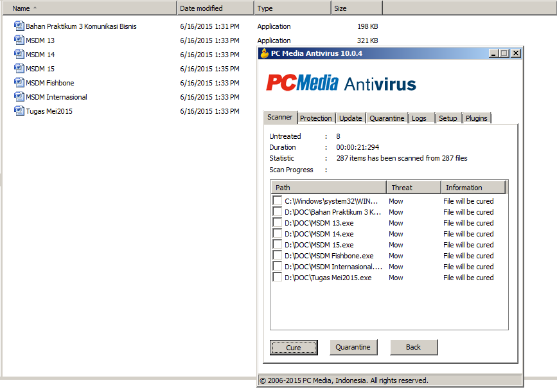Open the Logs tab
The width and height of the screenshot is (557, 392).
coord(421,118)
